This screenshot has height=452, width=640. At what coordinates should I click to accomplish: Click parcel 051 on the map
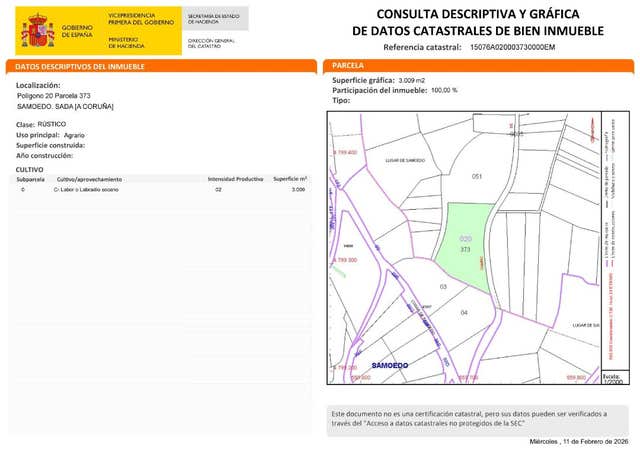click(477, 176)
